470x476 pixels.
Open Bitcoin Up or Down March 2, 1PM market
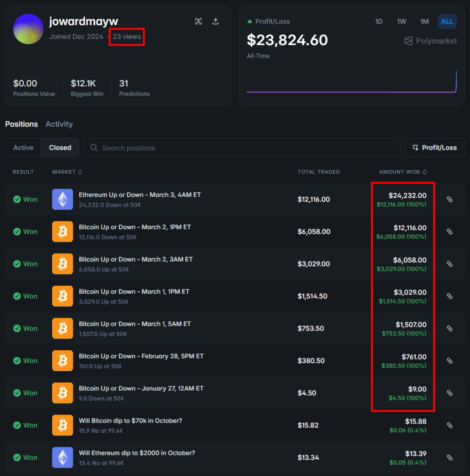click(x=135, y=227)
